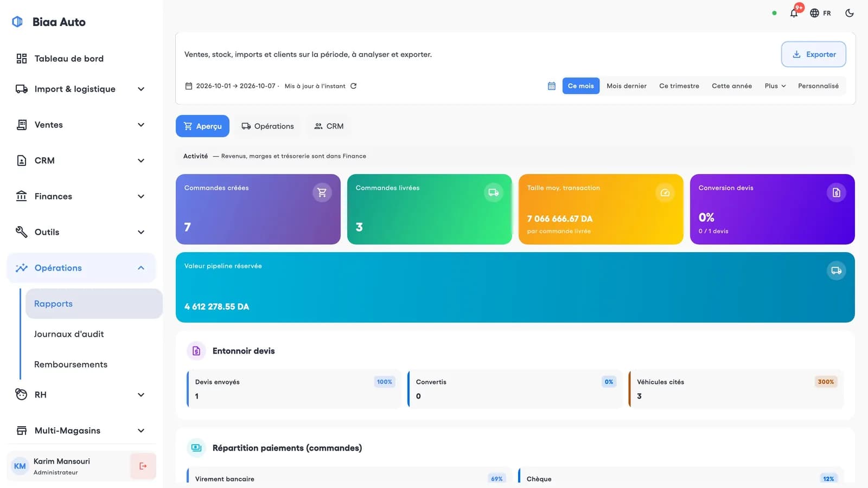Open the Plus period dropdown
868x488 pixels.
pos(775,86)
